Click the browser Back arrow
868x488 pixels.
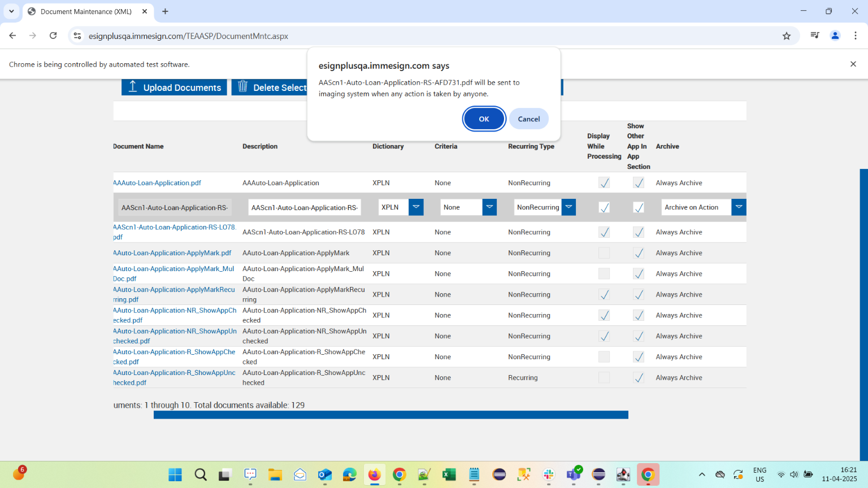click(12, 36)
